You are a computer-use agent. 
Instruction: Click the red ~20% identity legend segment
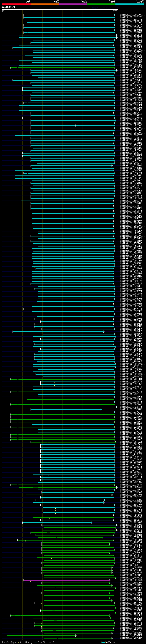16,4
